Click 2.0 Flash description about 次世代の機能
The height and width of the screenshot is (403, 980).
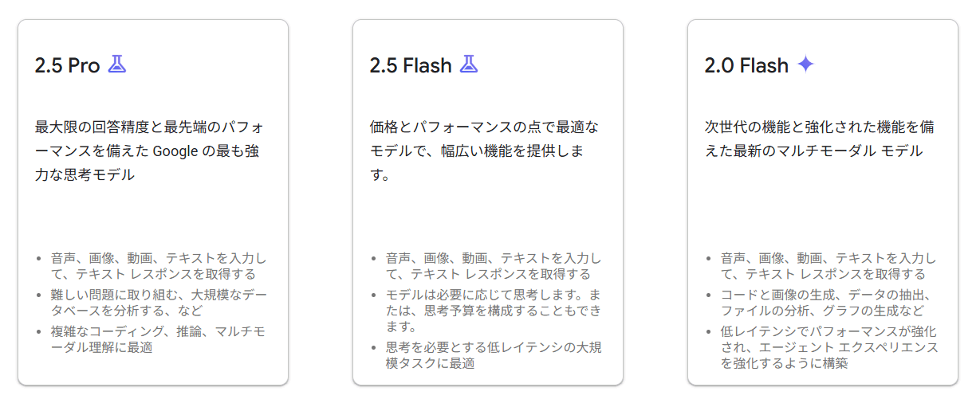(x=821, y=139)
